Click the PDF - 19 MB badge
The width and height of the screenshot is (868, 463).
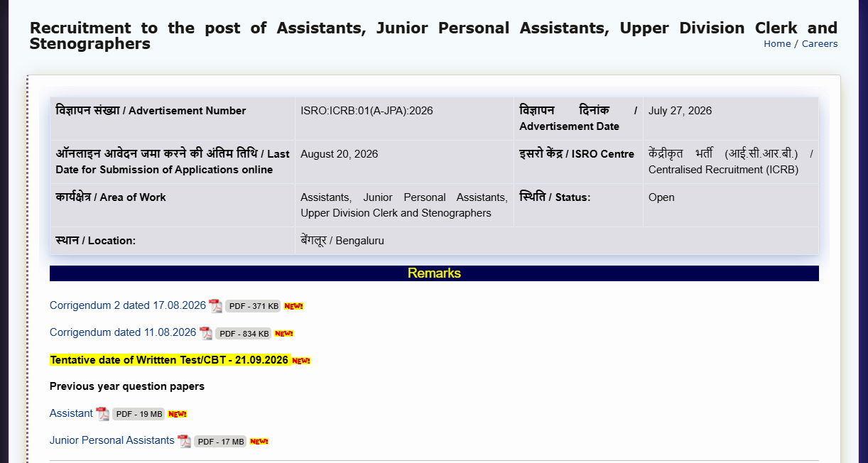click(x=139, y=414)
